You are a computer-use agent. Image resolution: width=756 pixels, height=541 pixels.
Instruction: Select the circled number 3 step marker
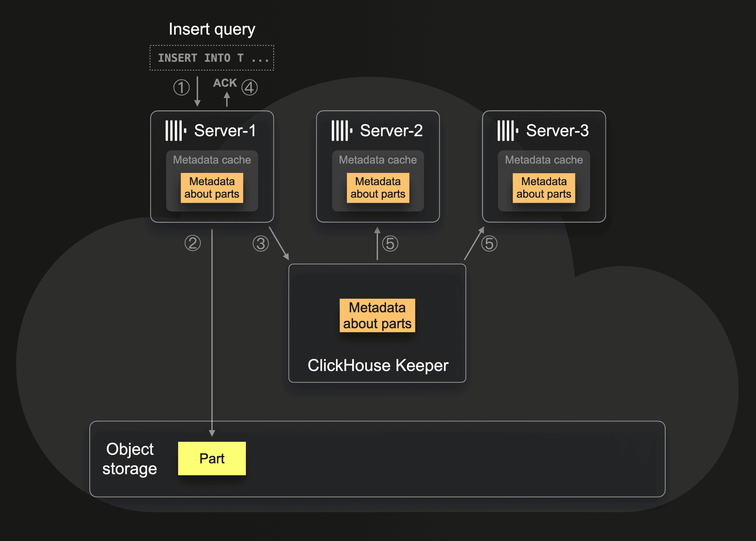(x=261, y=244)
